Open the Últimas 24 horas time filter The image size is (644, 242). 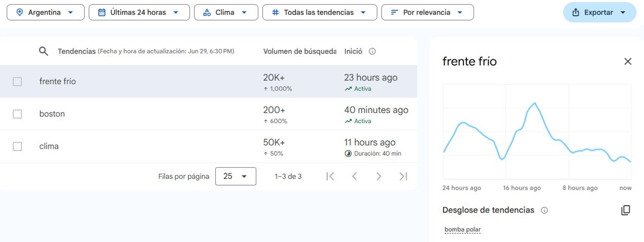[x=139, y=12]
